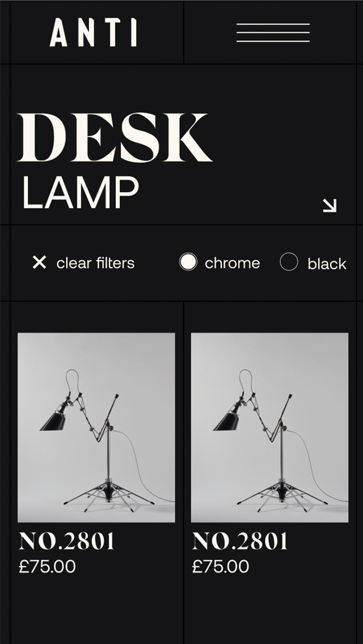Open the second lamp product image
This screenshot has height=644, width=363.
[269, 427]
